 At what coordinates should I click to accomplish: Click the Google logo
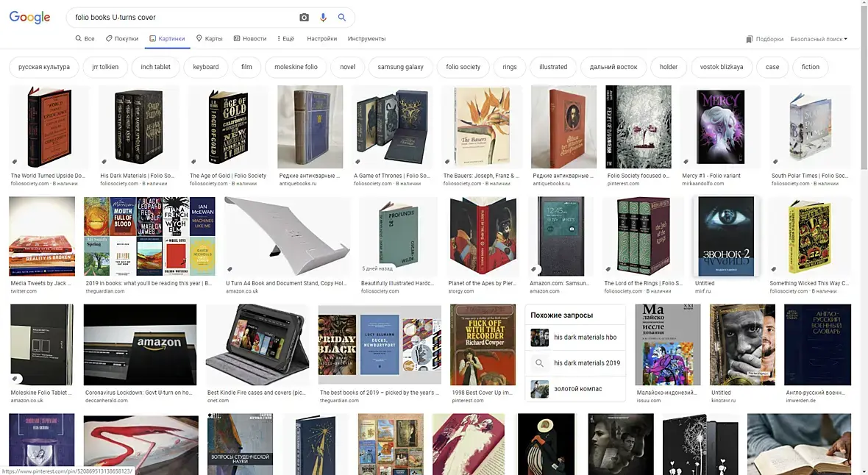point(30,17)
